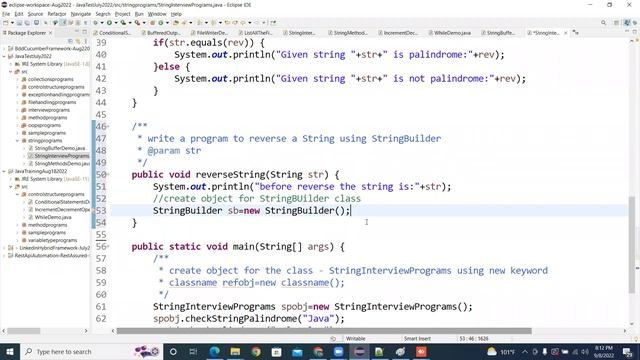Open Chrome from the Windows taskbar
This screenshot has height=360, width=640.
click(256, 351)
